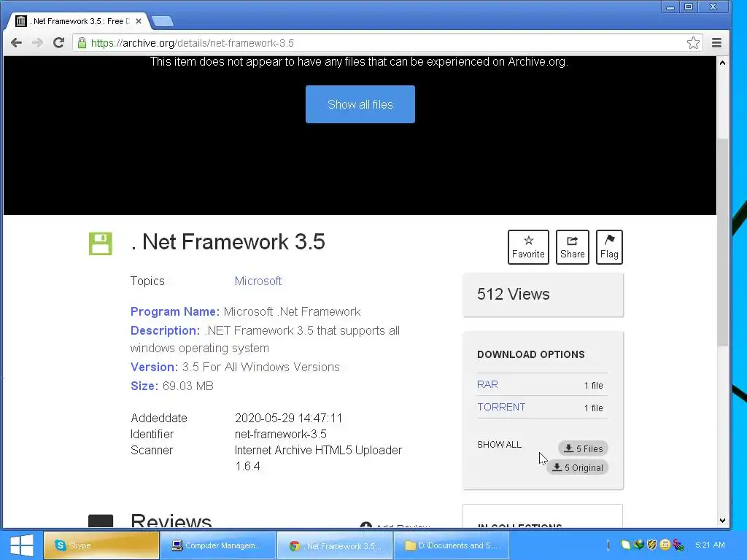747x560 pixels.
Task: Click the SHOW ALL download link
Action: 499,444
